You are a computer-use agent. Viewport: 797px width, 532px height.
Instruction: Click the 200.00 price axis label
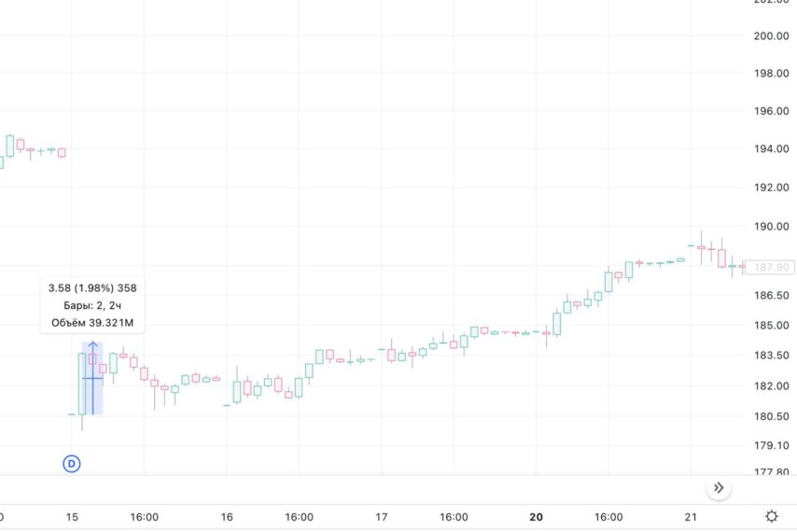tap(771, 36)
